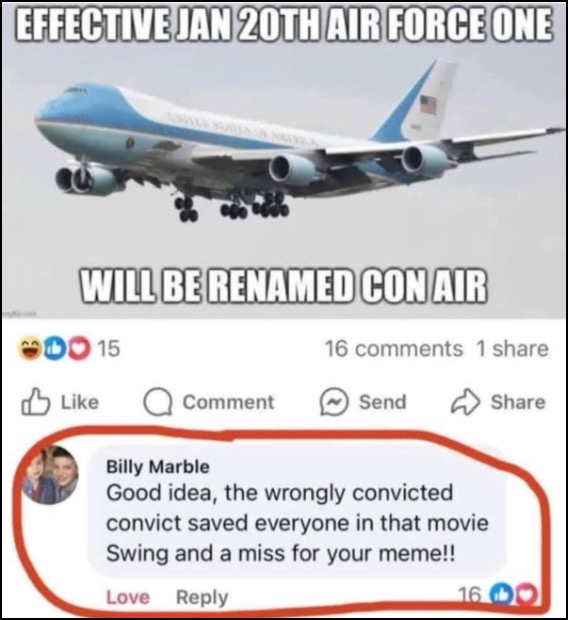Click the Share text label
This screenshot has width=568, height=620.
pos(518,402)
